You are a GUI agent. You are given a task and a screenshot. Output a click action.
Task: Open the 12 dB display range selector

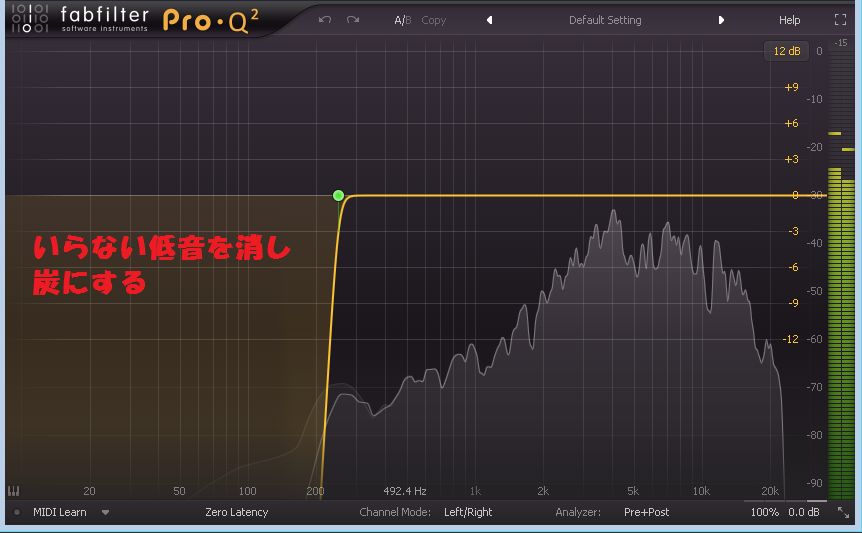click(787, 51)
